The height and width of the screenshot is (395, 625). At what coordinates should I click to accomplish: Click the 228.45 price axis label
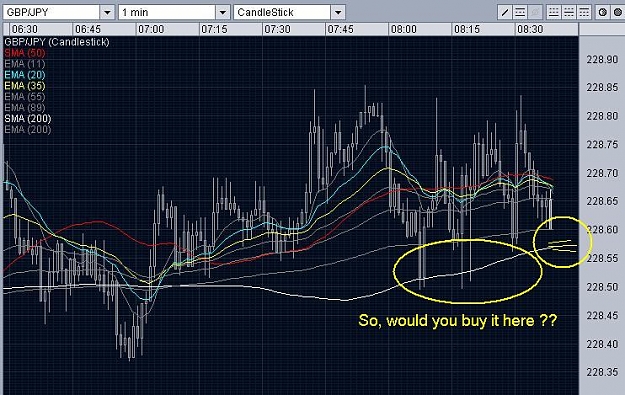[602, 315]
